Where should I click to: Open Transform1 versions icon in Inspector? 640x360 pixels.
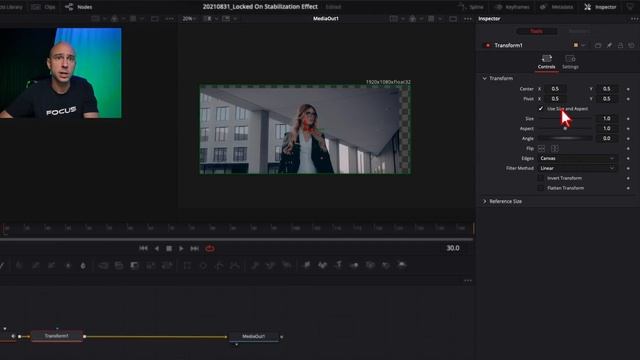click(598, 45)
